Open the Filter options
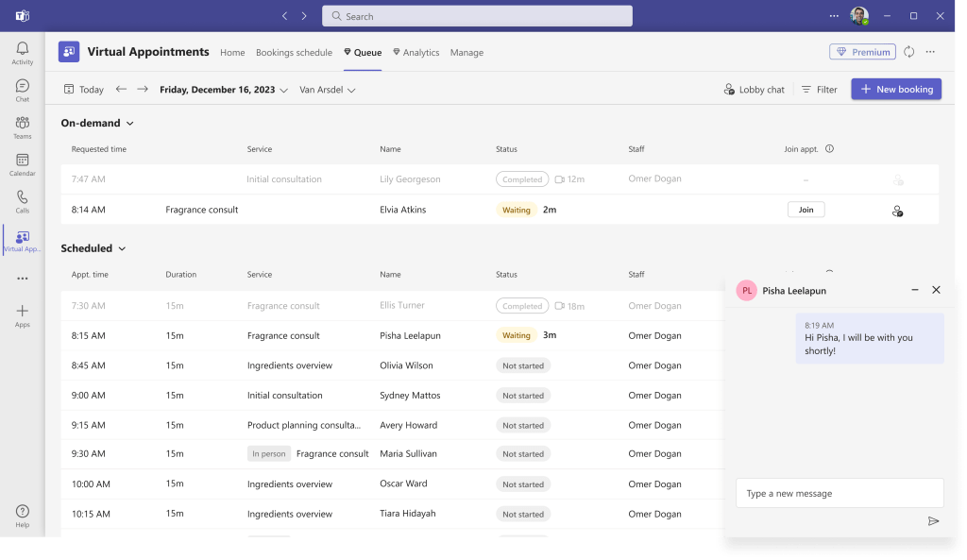Image resolution: width=967 pixels, height=560 pixels. point(819,90)
